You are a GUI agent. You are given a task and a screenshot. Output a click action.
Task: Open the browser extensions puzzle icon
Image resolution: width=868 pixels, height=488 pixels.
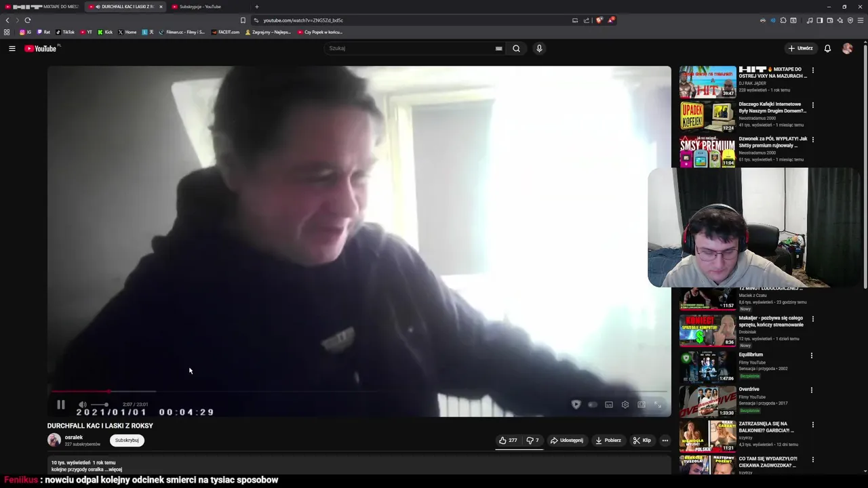(783, 20)
